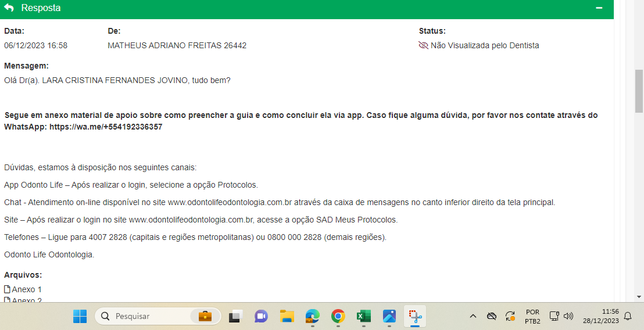Open File Explorer from the taskbar
The width and height of the screenshot is (644, 330).
(x=287, y=316)
